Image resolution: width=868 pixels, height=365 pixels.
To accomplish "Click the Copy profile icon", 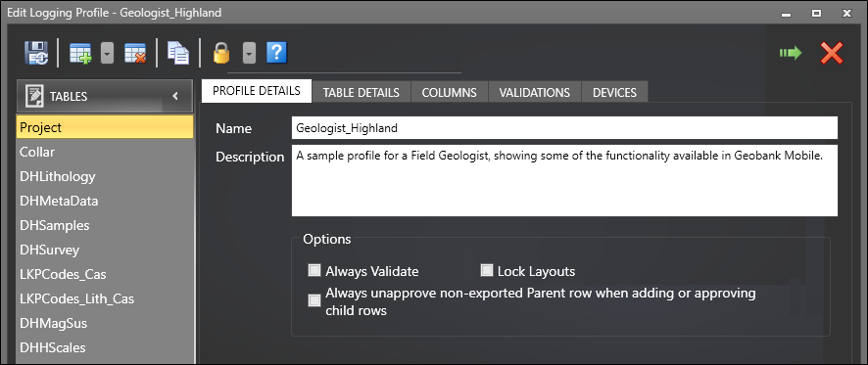I will tap(178, 54).
